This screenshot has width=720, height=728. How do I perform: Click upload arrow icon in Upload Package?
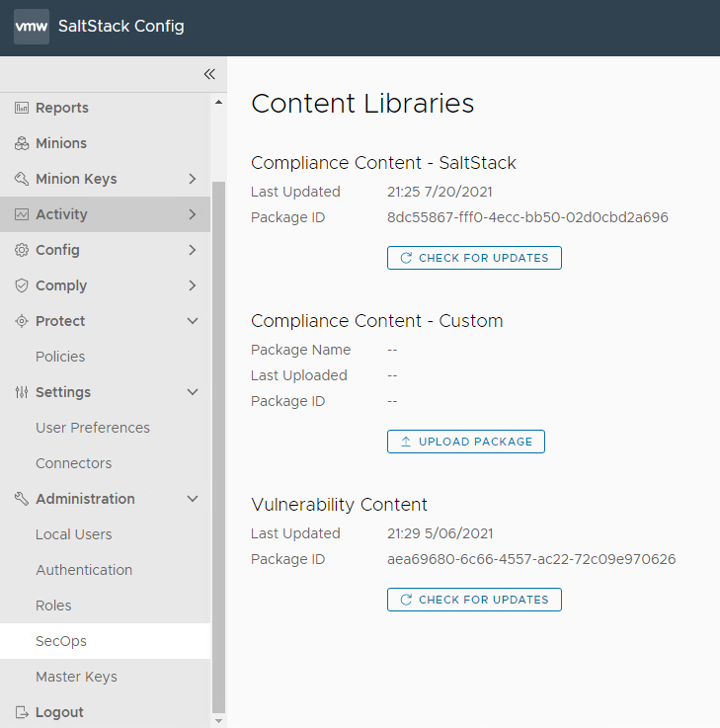coord(406,442)
